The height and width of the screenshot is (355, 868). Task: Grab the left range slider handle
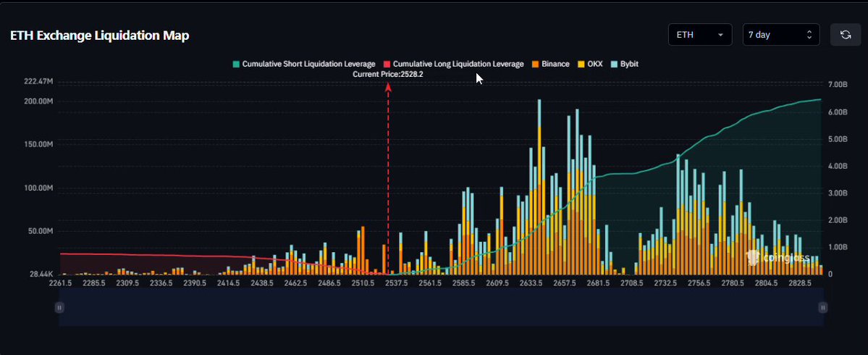(59, 307)
